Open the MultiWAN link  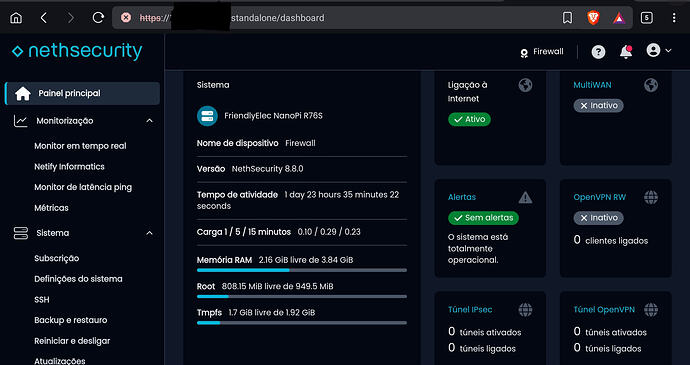click(x=592, y=85)
